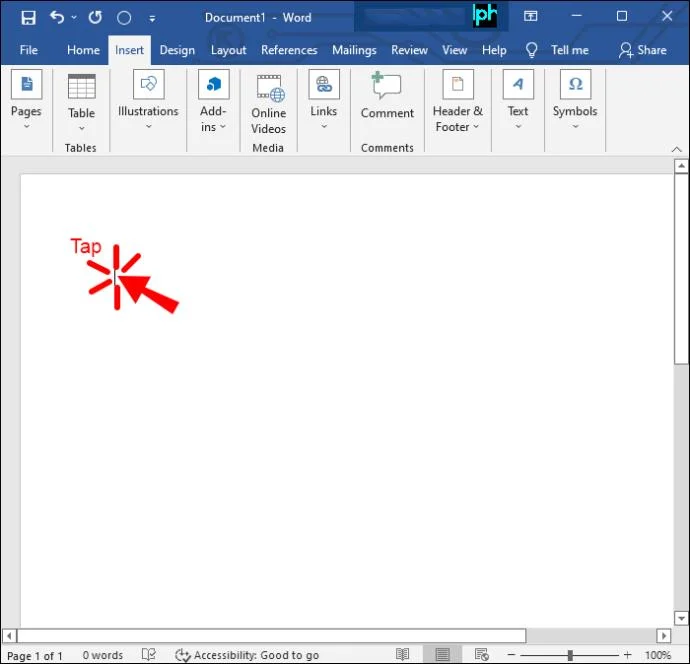Viewport: 690px width, 664px height.
Task: Minimize the Word window
Action: (x=576, y=16)
